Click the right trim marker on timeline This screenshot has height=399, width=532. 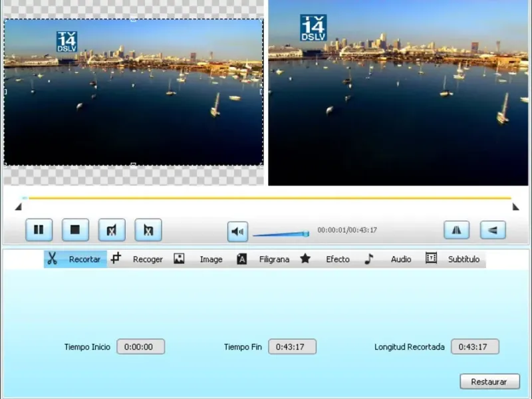click(x=516, y=207)
